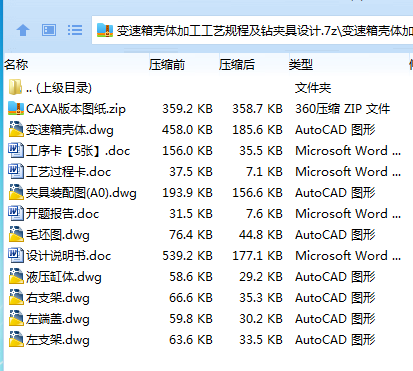Sort by the 压缩前 column header

pyautogui.click(x=167, y=64)
